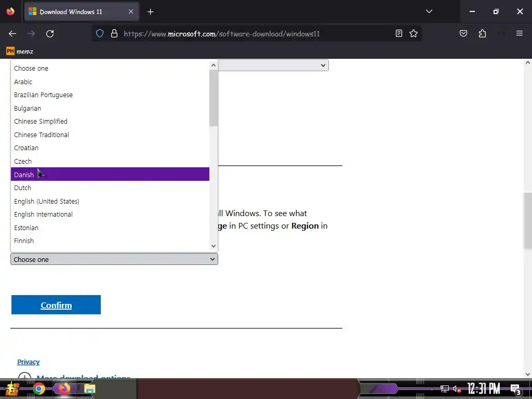This screenshot has height=399, width=532.
Task: Click the page vertical scrollbar thumb
Action: (528, 220)
